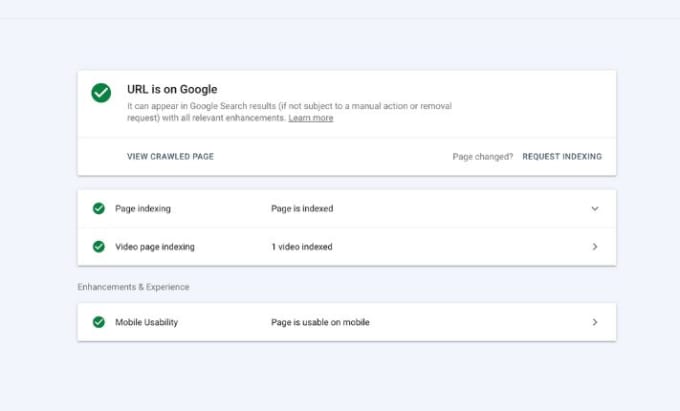Click the green check icon next to Video page indexing

99,247
